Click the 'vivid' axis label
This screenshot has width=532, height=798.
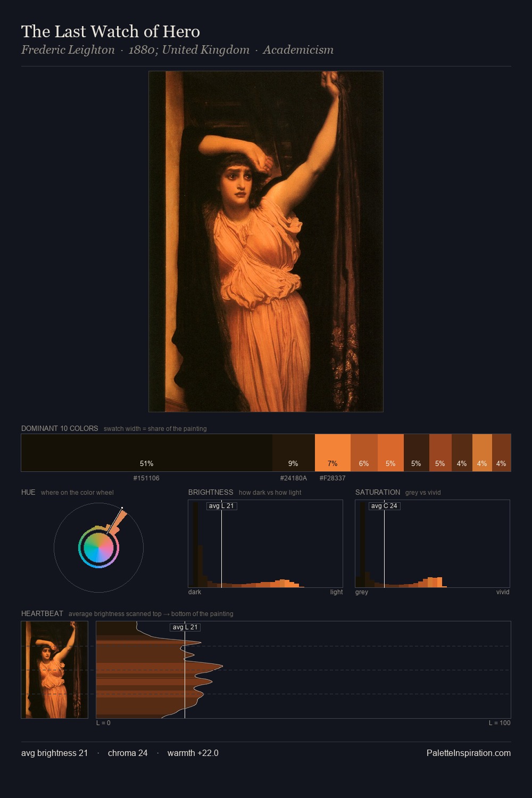pyautogui.click(x=503, y=592)
